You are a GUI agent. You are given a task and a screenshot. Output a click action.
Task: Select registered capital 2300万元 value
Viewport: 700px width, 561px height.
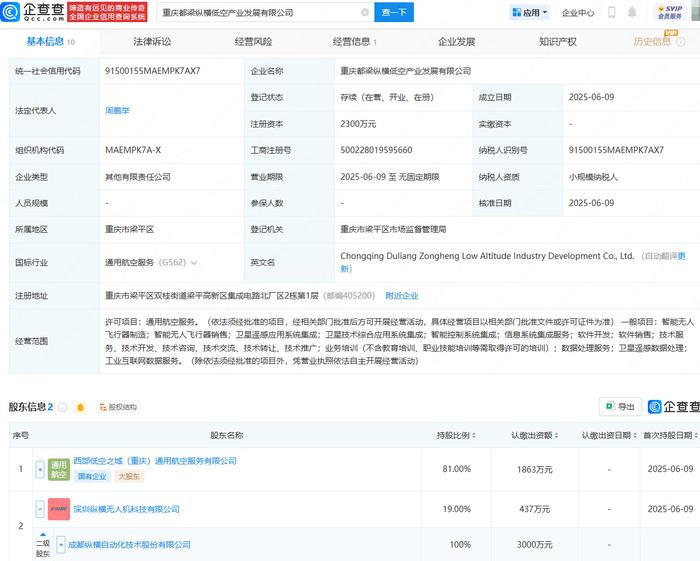(358, 124)
